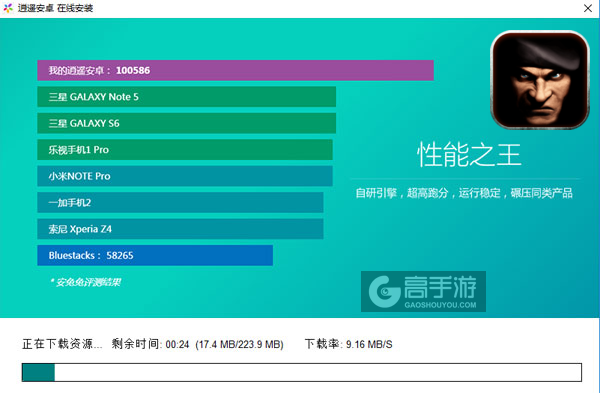Click the 性能之王 headline
Image resolution: width=600 pixels, height=393 pixels.
click(x=469, y=155)
